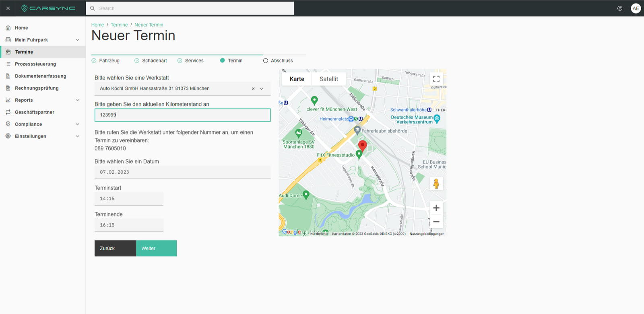Image resolution: width=644 pixels, height=314 pixels.
Task: Open the Werkstatt dropdown arrow
Action: [x=261, y=89]
